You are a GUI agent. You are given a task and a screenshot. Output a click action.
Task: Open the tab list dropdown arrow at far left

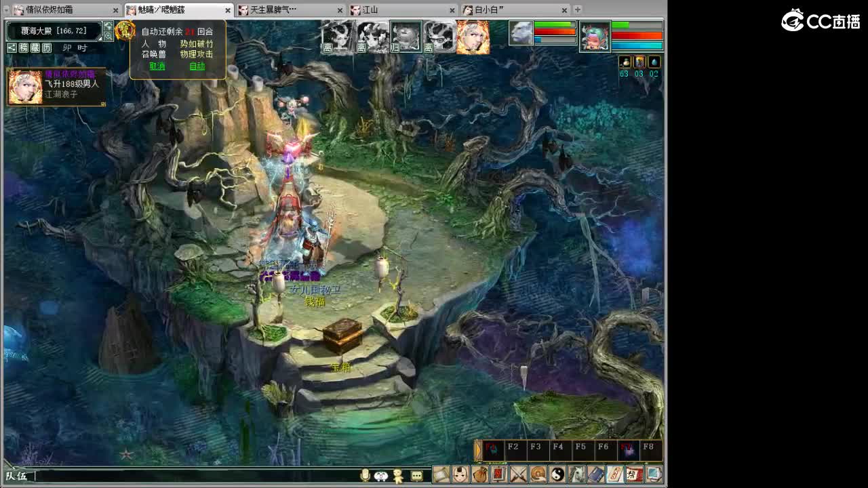pos(7,10)
